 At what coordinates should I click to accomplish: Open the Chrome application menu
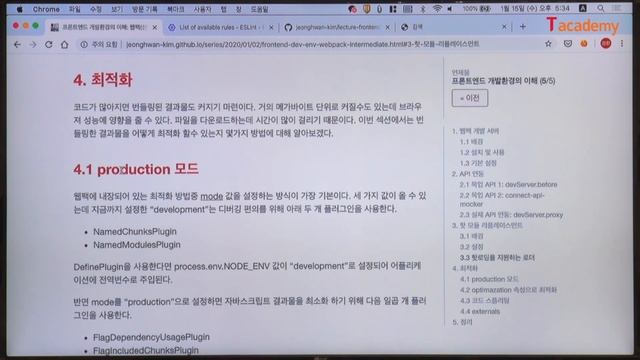click(46, 9)
